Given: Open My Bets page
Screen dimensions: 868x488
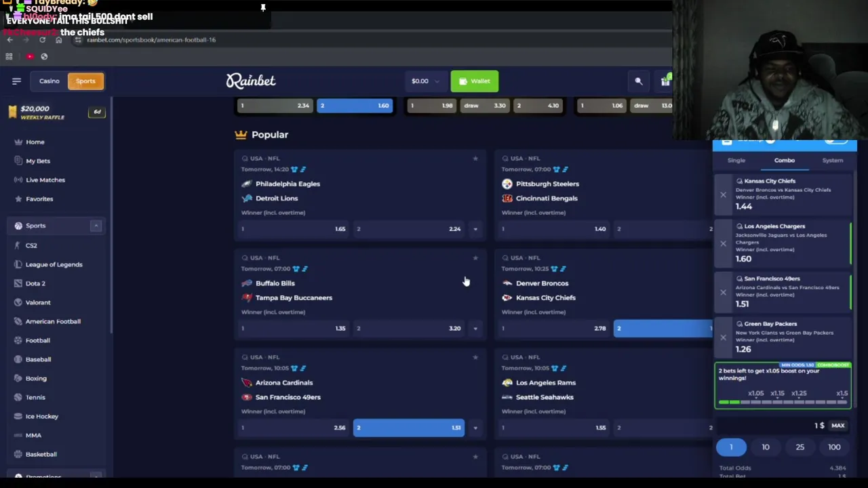Looking at the screenshot, I should (x=38, y=161).
